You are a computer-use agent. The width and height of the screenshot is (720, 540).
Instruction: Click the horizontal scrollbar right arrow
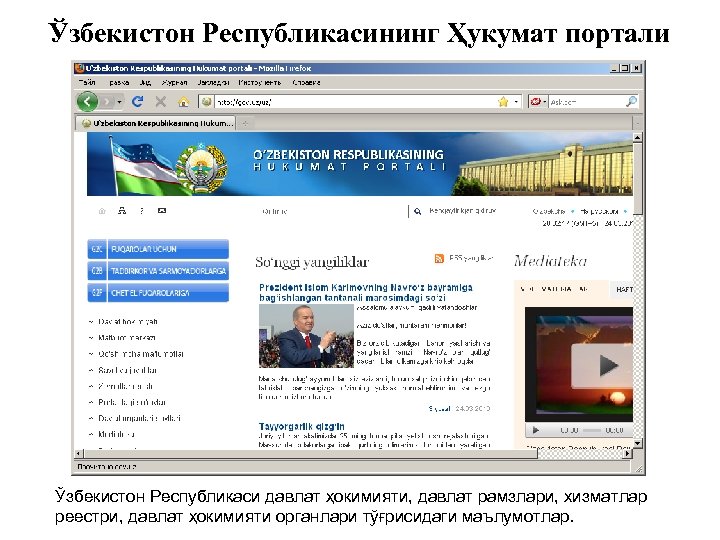[x=627, y=454]
